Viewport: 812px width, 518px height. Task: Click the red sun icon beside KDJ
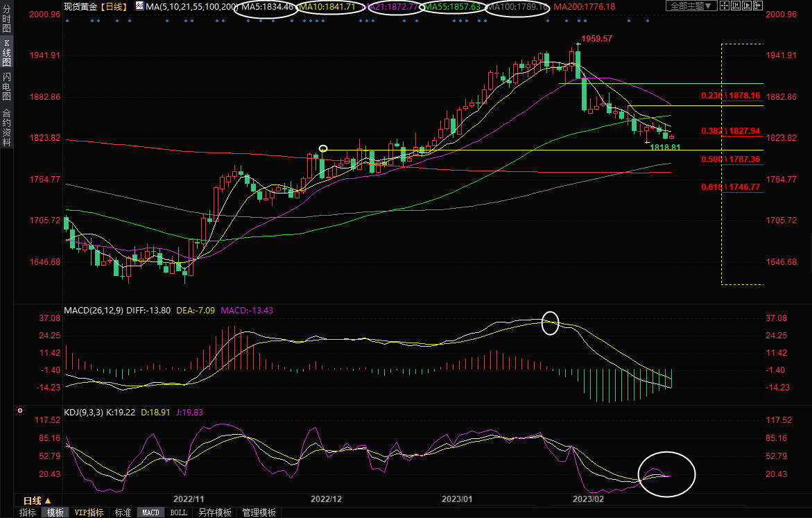(x=20, y=411)
